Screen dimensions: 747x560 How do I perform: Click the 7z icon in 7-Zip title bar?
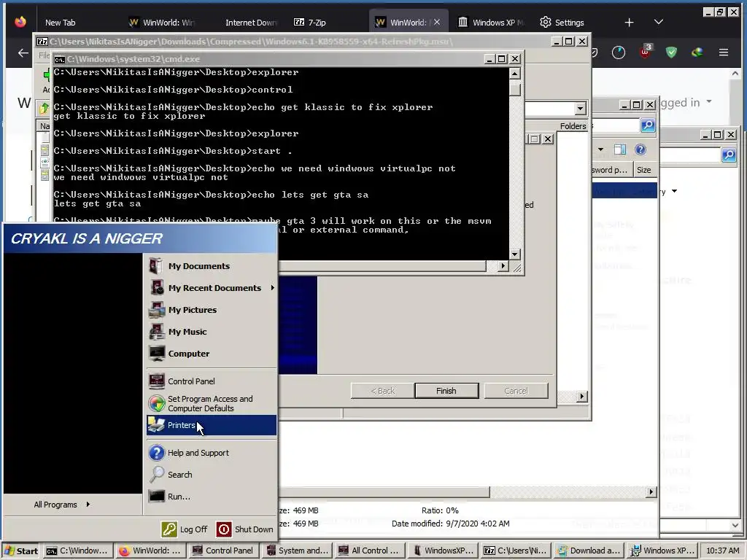42,42
